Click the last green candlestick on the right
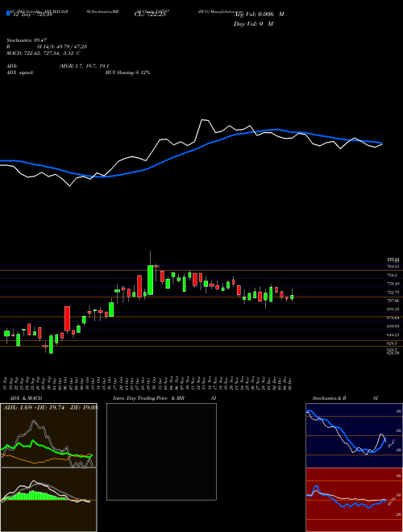 tap(292, 297)
